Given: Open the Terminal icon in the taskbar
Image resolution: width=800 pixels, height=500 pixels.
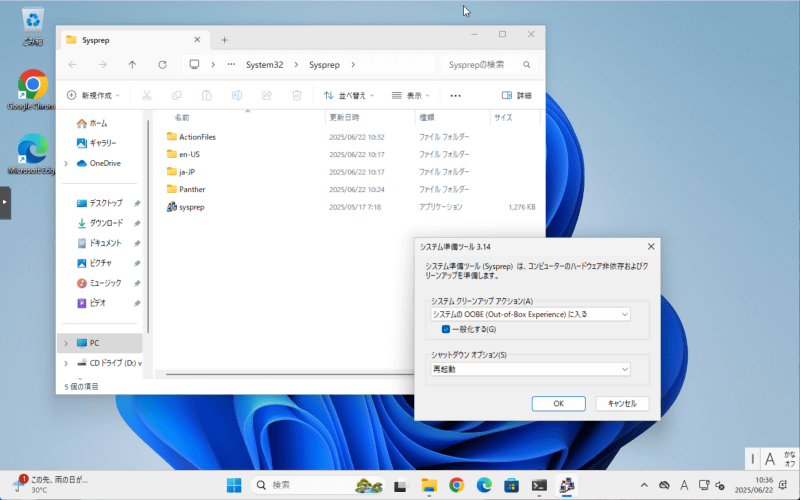Looking at the screenshot, I should click(539, 485).
